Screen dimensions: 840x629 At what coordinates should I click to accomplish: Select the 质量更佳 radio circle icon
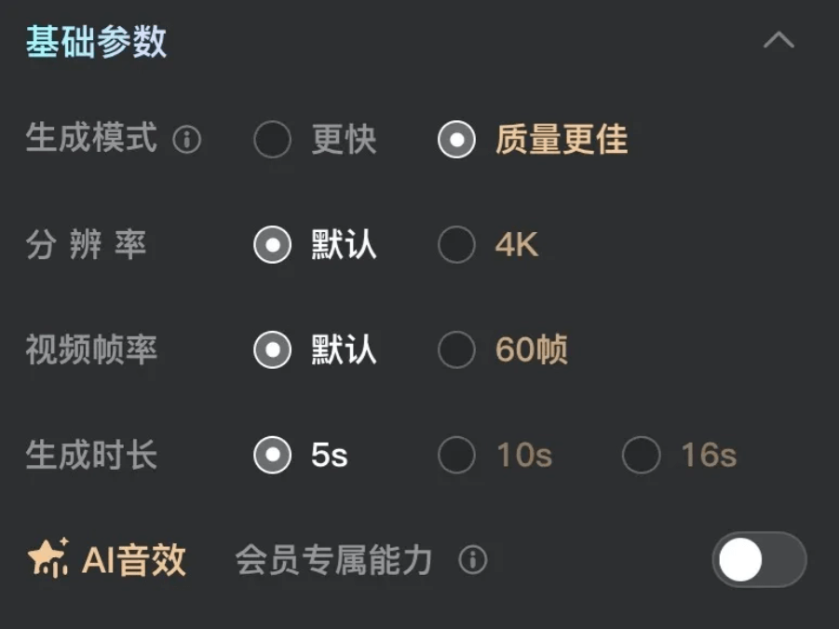tap(455, 140)
